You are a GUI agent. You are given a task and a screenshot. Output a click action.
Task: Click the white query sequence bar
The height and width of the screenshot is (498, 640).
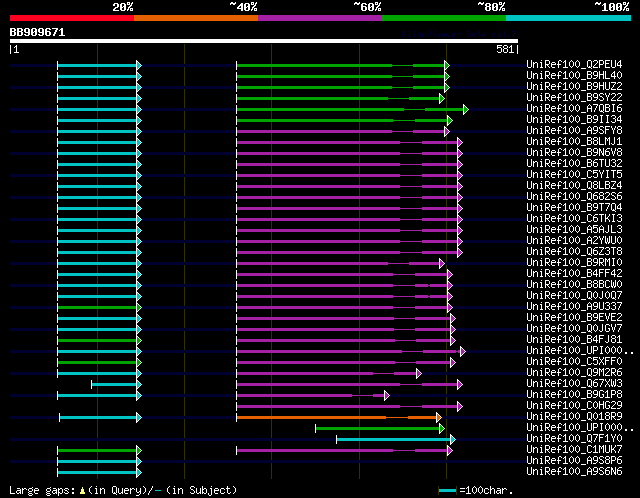click(264, 41)
